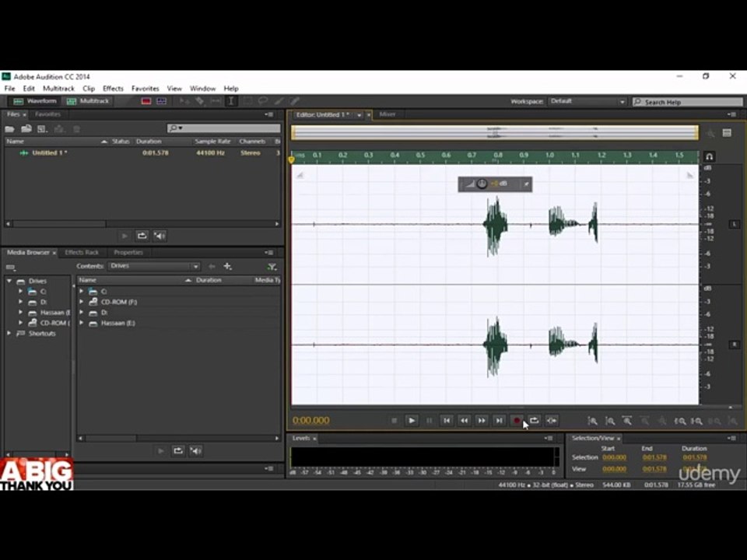Switch to the Effects Rack tab

pyautogui.click(x=82, y=252)
